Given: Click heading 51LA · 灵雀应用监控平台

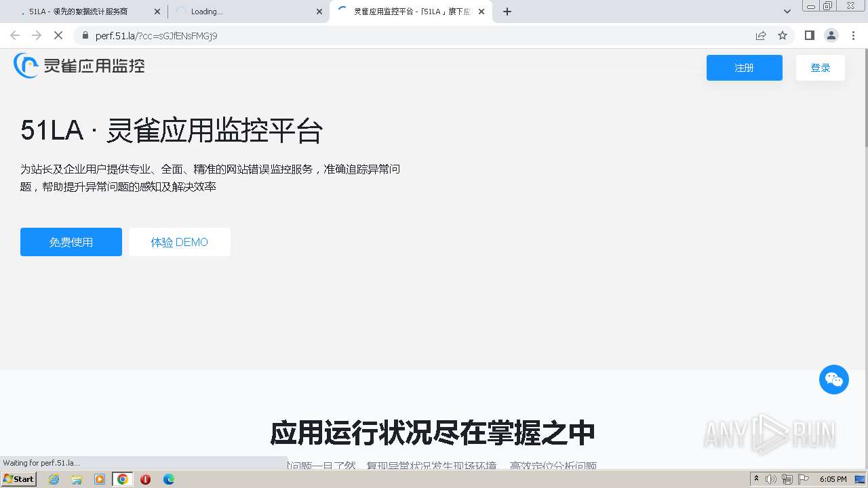Looking at the screenshot, I should tap(172, 131).
